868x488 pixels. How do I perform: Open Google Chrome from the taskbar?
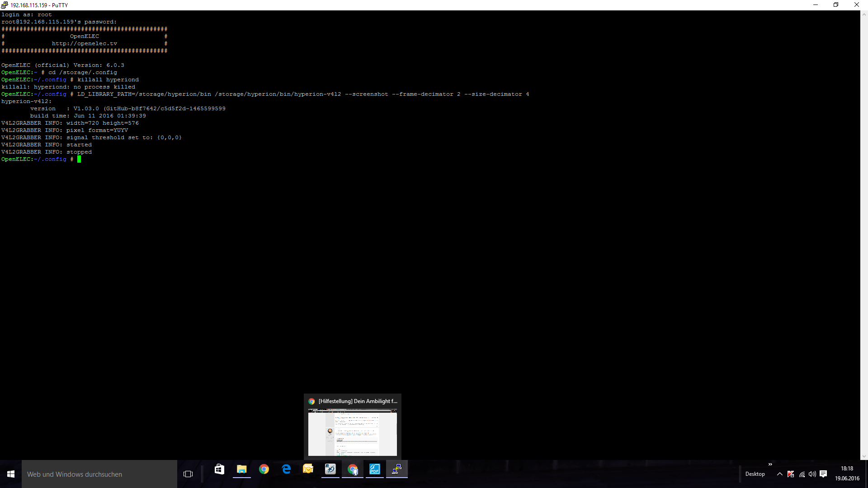264,469
